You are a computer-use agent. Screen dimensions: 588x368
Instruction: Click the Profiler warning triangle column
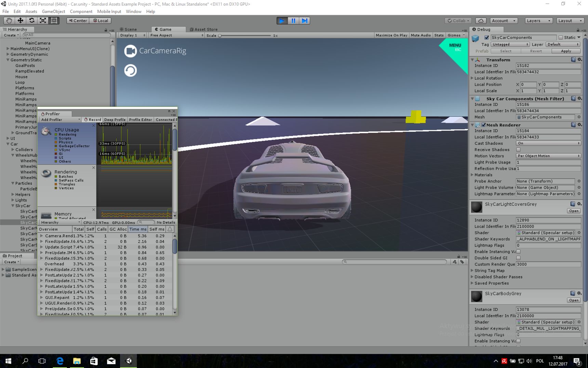[x=170, y=229]
